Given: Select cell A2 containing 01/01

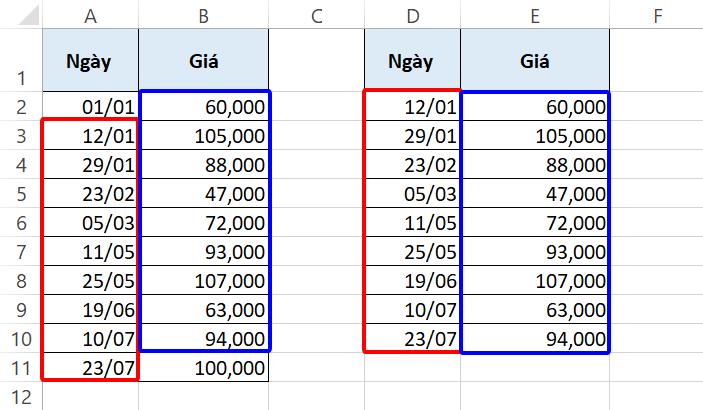Looking at the screenshot, I should 91,106.
